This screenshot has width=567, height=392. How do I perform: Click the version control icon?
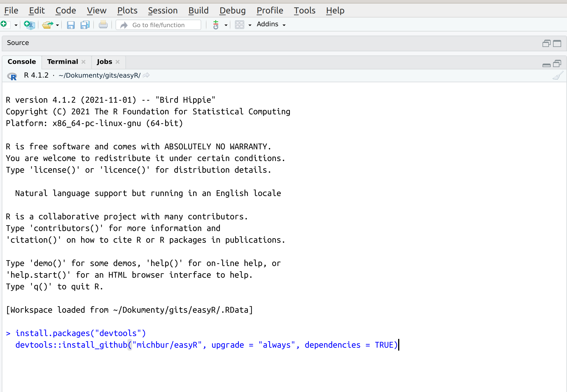[216, 25]
